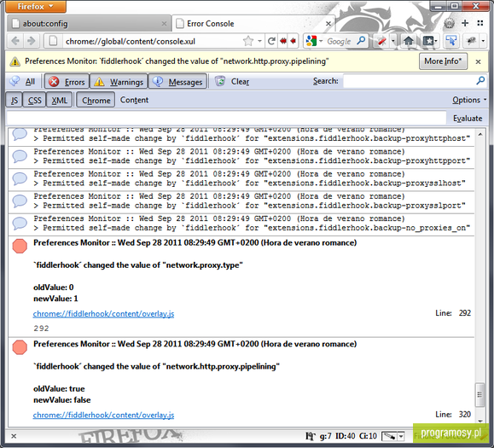Open overlay.js link at Line 292

tap(103, 314)
